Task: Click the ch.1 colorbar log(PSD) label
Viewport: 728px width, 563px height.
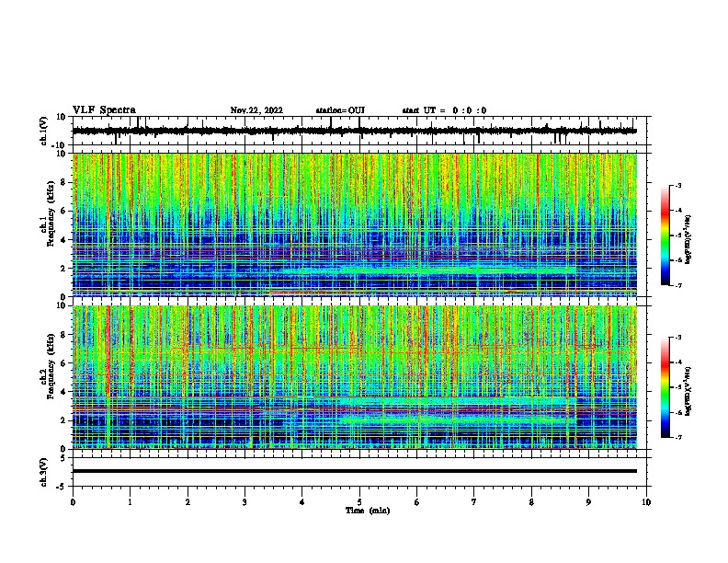Action: pyautogui.click(x=688, y=239)
